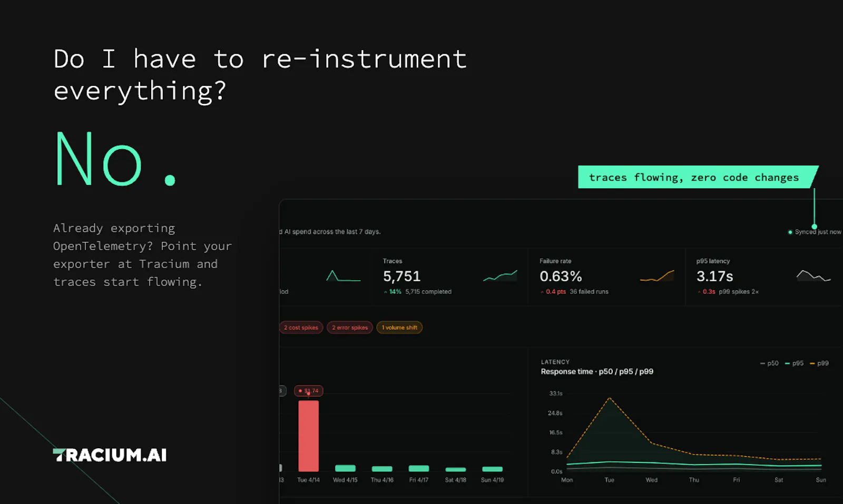This screenshot has height=504, width=843.
Task: Click the p95 latency sparkline chart
Action: tap(813, 275)
